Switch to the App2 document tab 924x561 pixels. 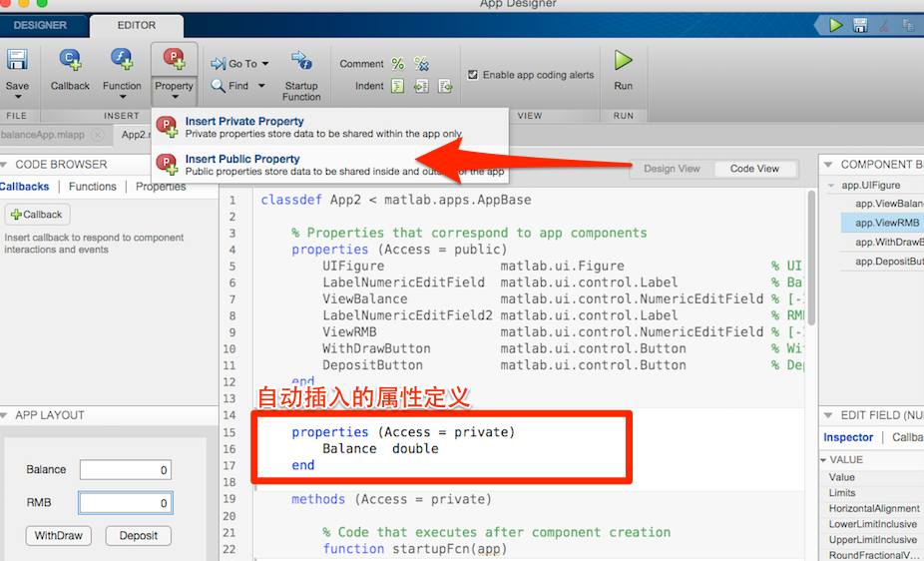[x=134, y=135]
